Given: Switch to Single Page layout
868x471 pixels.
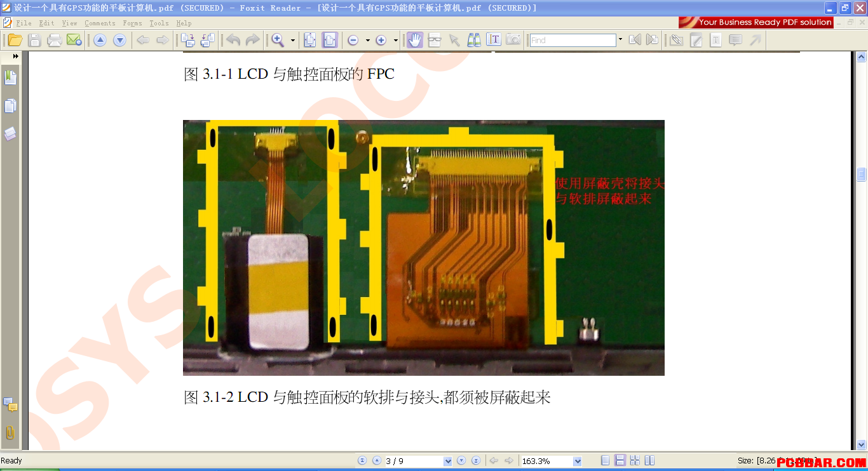Looking at the screenshot, I should click(606, 461).
